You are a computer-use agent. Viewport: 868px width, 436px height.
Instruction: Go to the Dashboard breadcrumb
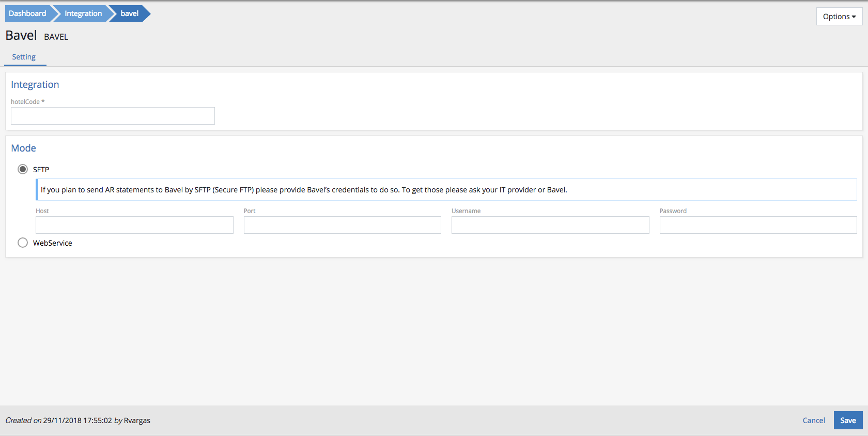pyautogui.click(x=27, y=13)
